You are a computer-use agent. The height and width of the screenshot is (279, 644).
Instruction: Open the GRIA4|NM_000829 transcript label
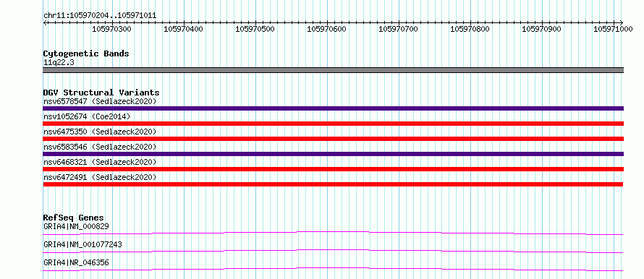click(x=76, y=226)
